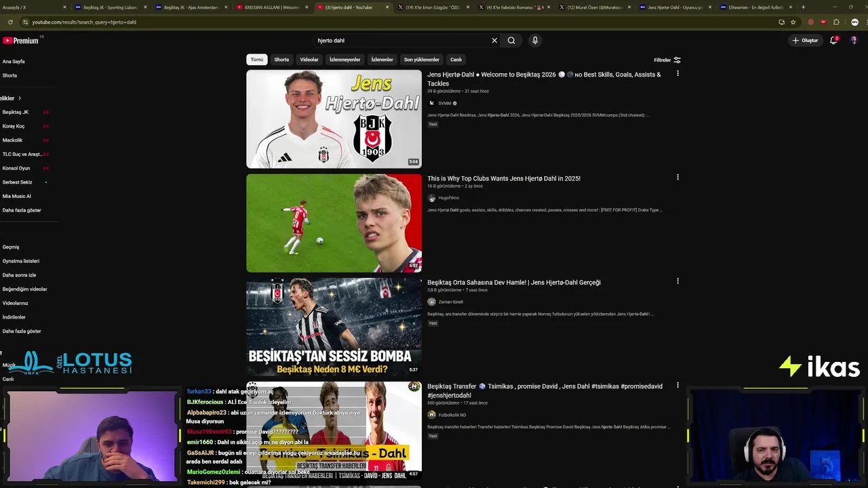Click the live indicator next to Beşiktaş JK
This screenshot has height=488, width=868.
(x=46, y=112)
